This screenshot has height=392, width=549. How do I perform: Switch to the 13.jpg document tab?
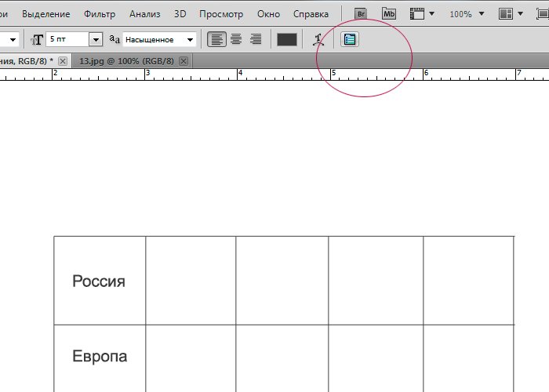pyautogui.click(x=125, y=60)
